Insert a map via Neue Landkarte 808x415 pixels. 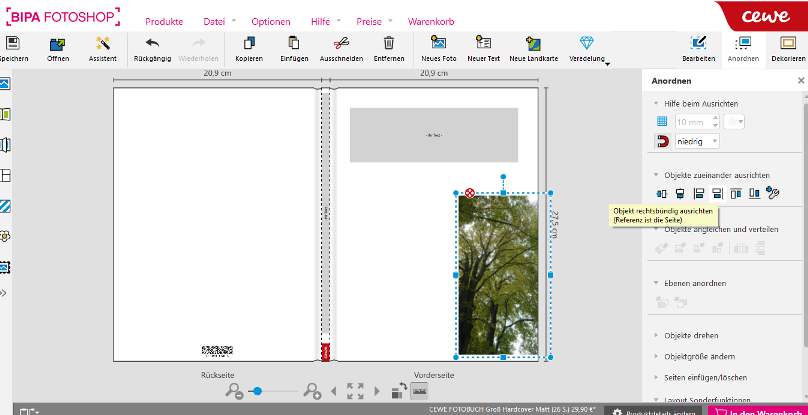[533, 43]
